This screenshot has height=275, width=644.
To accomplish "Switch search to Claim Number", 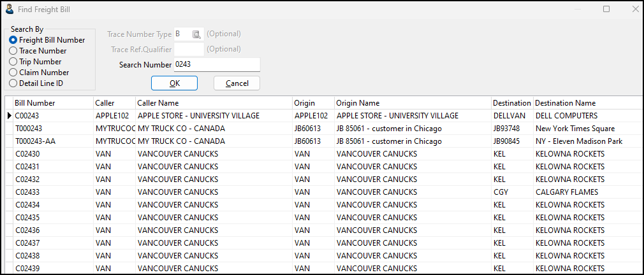I will [13, 73].
